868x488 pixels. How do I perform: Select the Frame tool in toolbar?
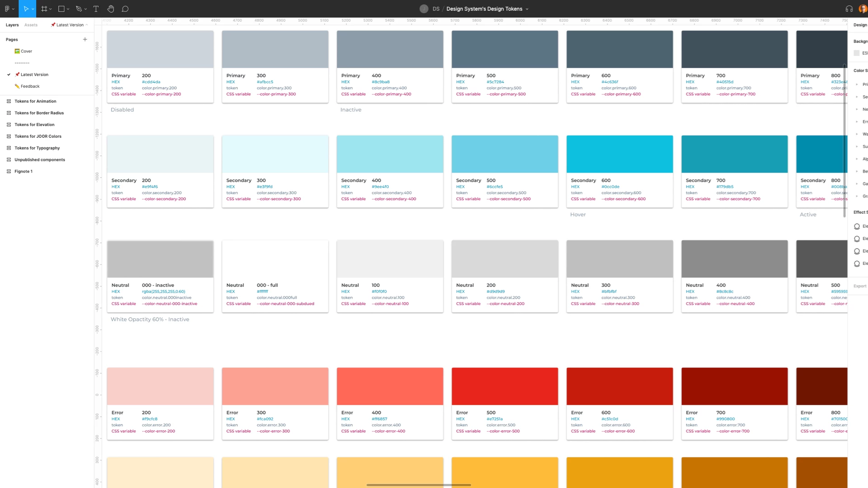click(x=44, y=8)
